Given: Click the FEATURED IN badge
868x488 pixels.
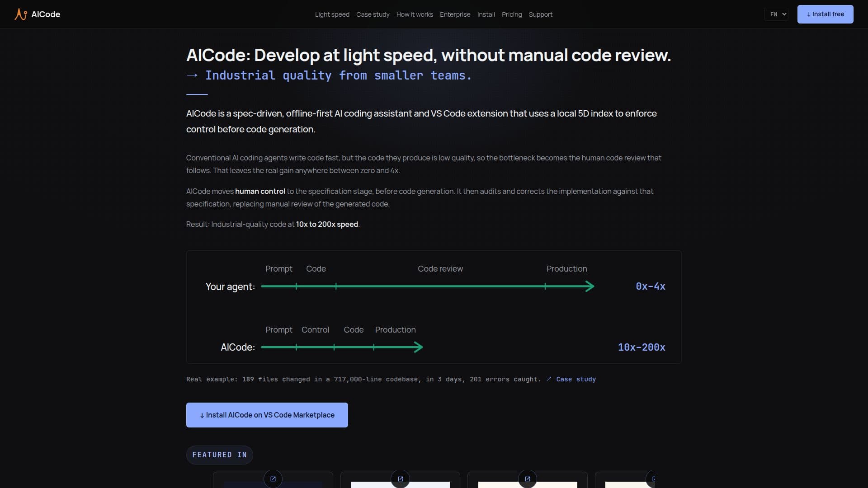Looking at the screenshot, I should click(220, 455).
